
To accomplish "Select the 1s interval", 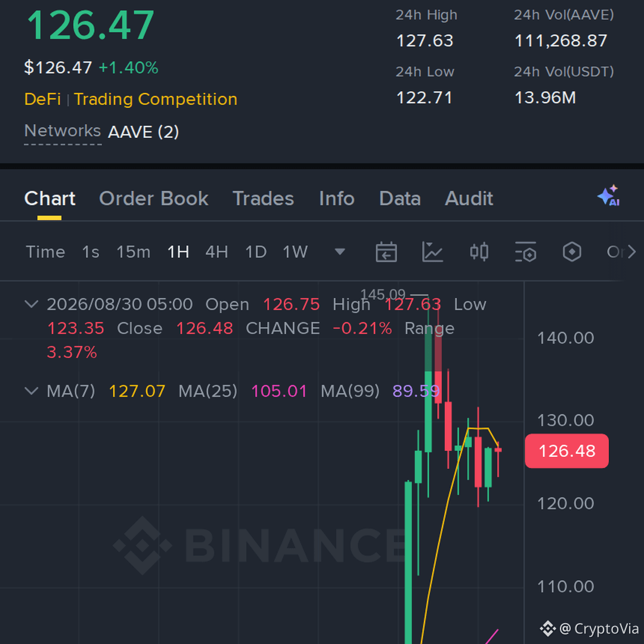I will pyautogui.click(x=91, y=252).
